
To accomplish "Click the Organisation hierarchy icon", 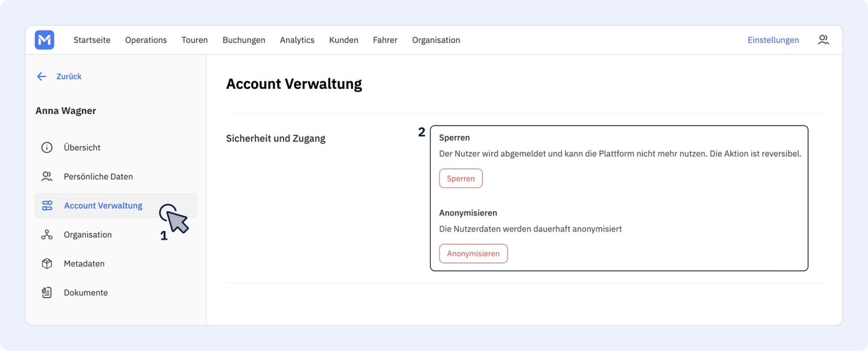I will tap(47, 235).
